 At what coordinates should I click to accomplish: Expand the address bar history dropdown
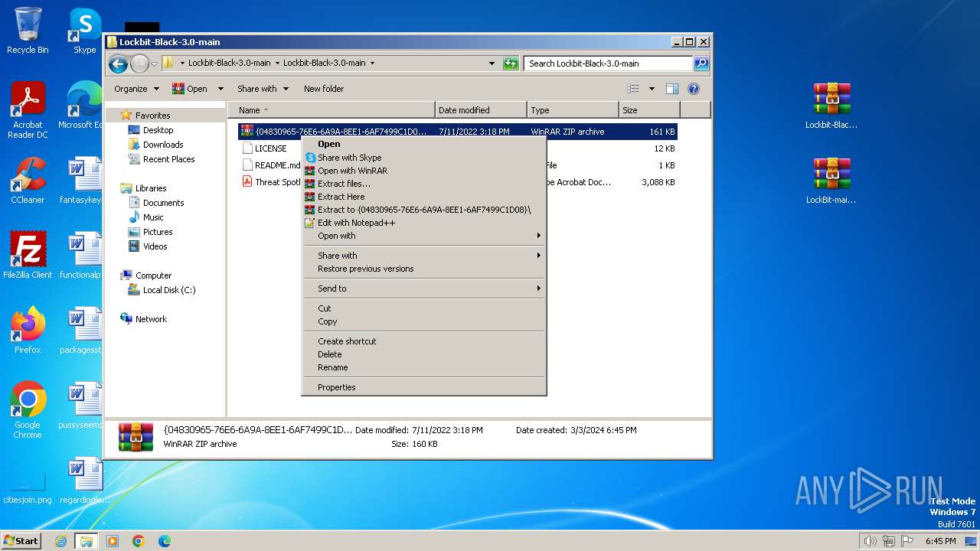pyautogui.click(x=492, y=64)
